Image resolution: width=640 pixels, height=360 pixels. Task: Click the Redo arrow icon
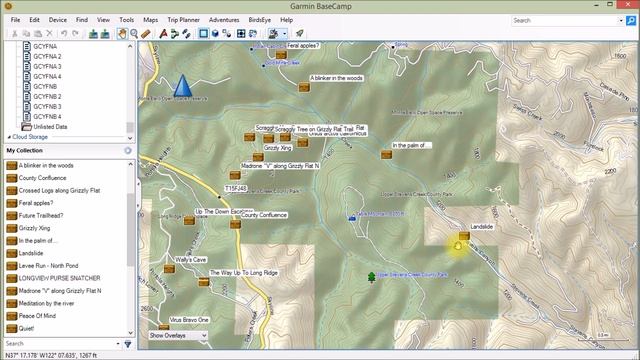click(76, 34)
